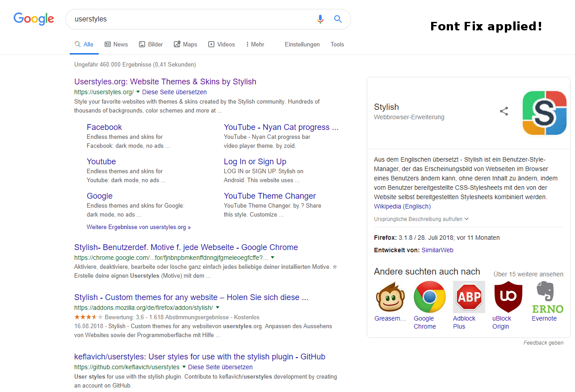This screenshot has height=392, width=575.
Task: Switch to the Maps tab
Action: click(185, 44)
